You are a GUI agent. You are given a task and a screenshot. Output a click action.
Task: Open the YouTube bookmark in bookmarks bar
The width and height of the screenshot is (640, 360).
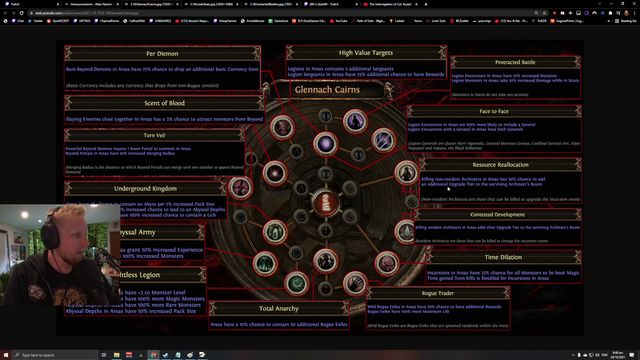pos(339,21)
